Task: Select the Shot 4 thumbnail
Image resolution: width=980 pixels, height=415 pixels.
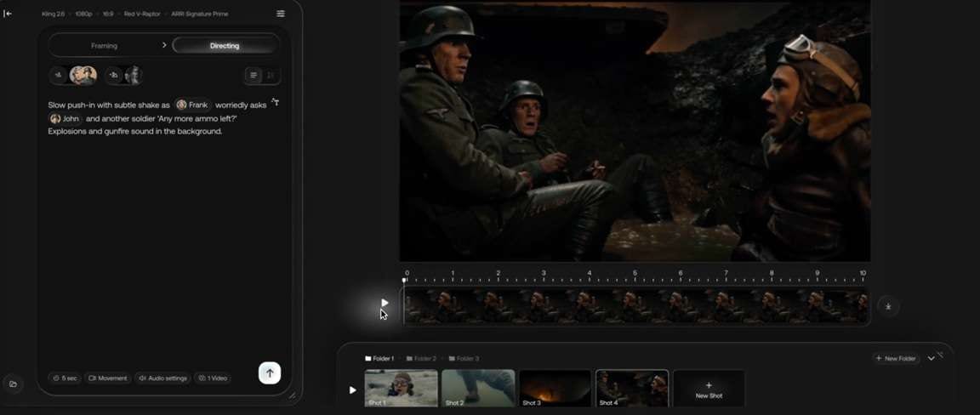Action: [x=632, y=388]
